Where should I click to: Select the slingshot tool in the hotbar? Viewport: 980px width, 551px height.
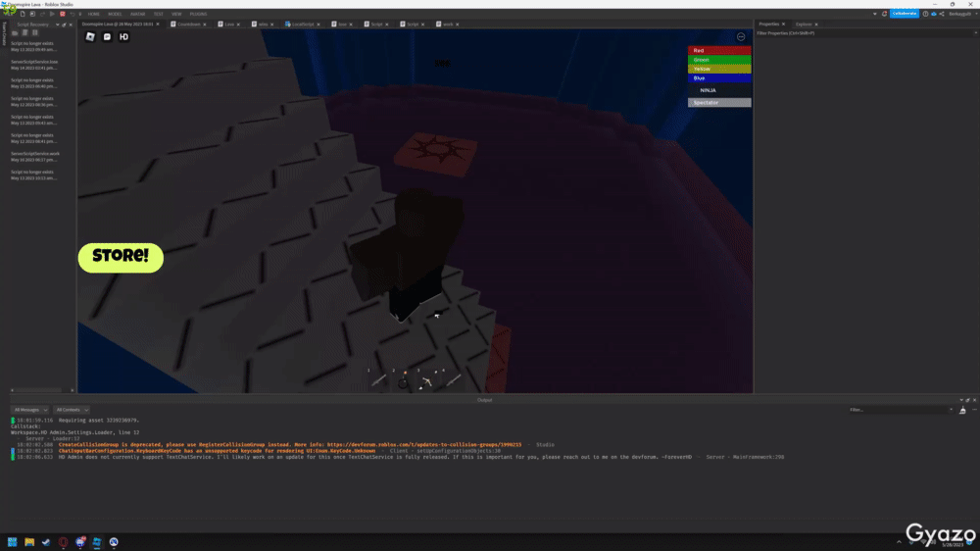pos(427,379)
